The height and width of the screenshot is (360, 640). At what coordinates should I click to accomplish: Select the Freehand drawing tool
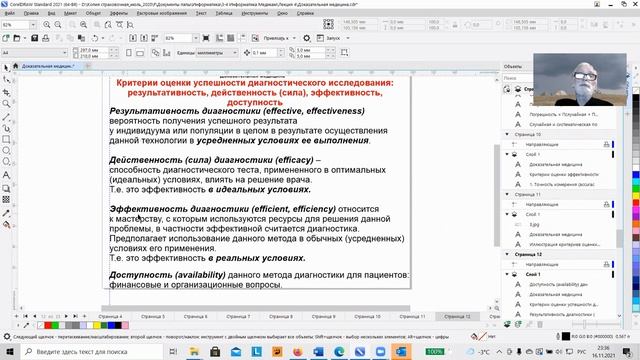tap(6, 117)
